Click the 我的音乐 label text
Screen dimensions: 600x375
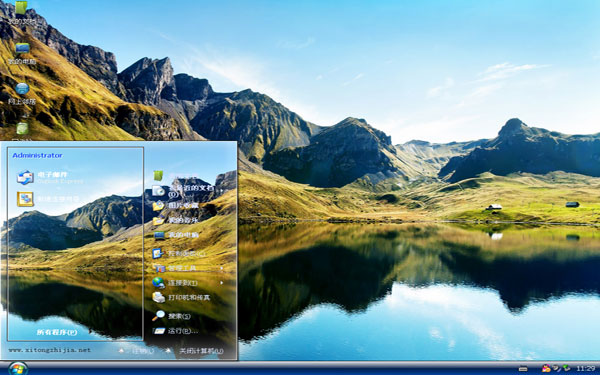point(183,220)
